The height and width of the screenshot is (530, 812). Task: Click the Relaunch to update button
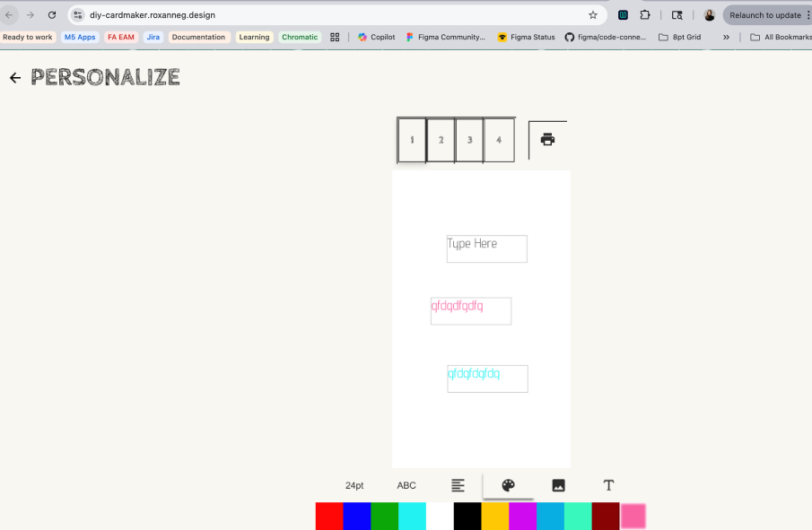pos(764,14)
